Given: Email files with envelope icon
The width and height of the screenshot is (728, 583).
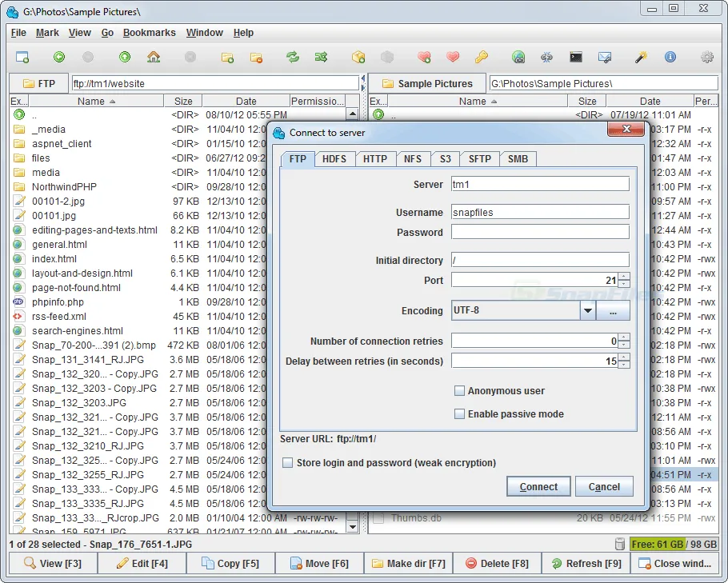Looking at the screenshot, I should pyautogui.click(x=605, y=57).
